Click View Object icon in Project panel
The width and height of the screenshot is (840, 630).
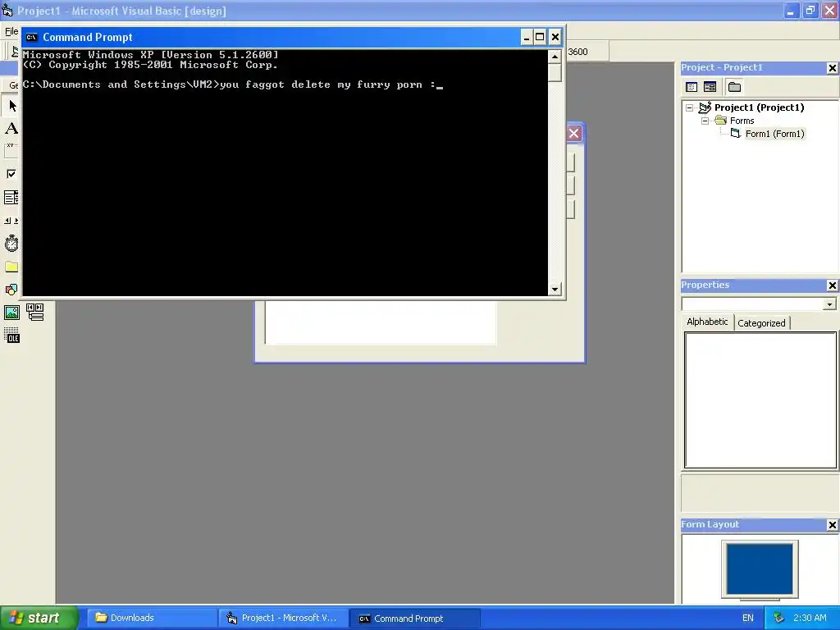point(710,87)
